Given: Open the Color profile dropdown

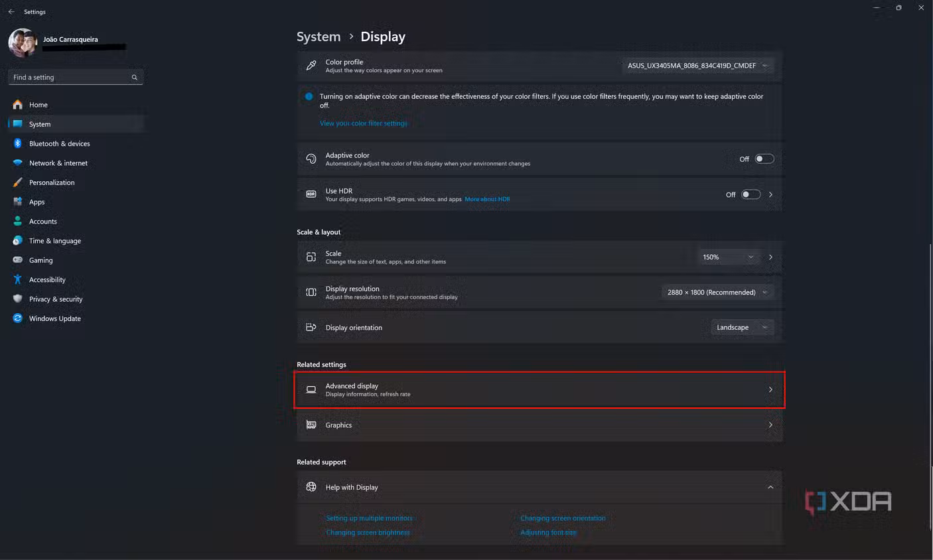Looking at the screenshot, I should click(697, 66).
